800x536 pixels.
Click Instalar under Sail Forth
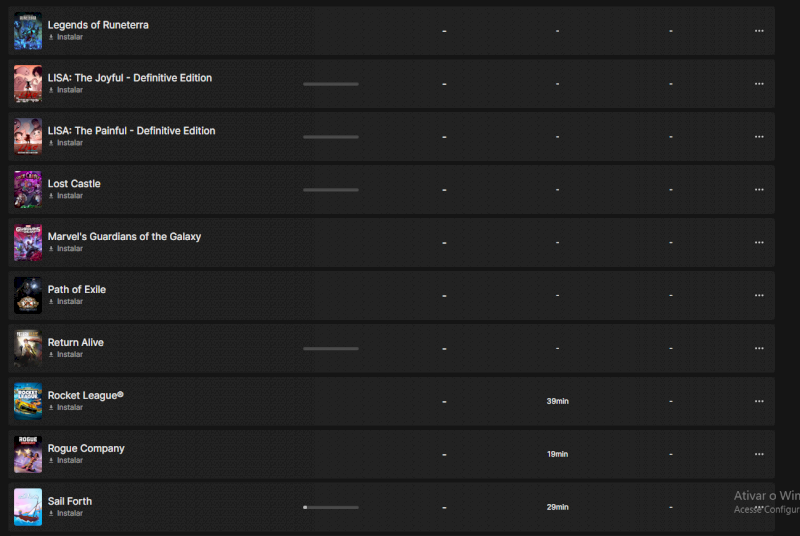66,513
